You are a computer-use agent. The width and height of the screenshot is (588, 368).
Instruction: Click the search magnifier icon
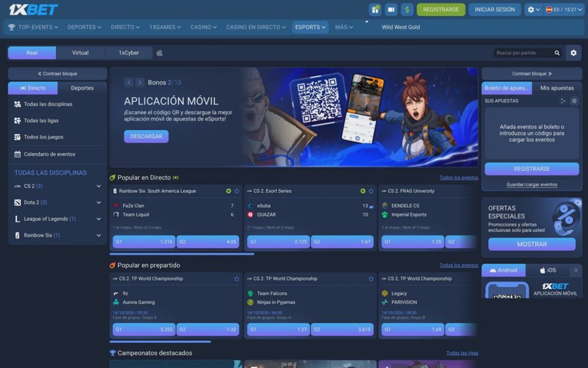(557, 53)
